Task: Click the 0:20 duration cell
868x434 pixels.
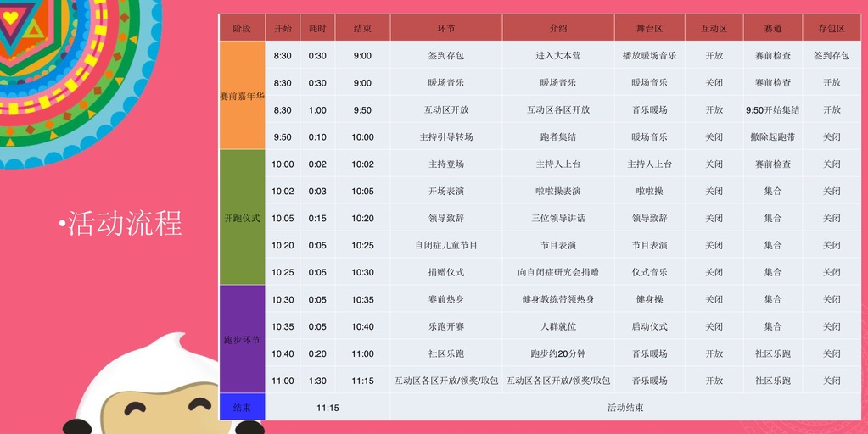Action: (x=317, y=353)
